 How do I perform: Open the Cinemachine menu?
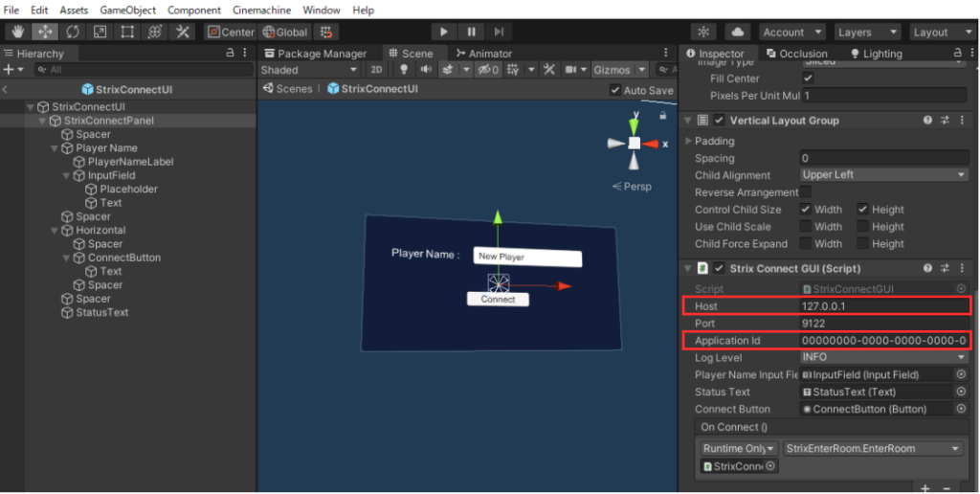(261, 10)
